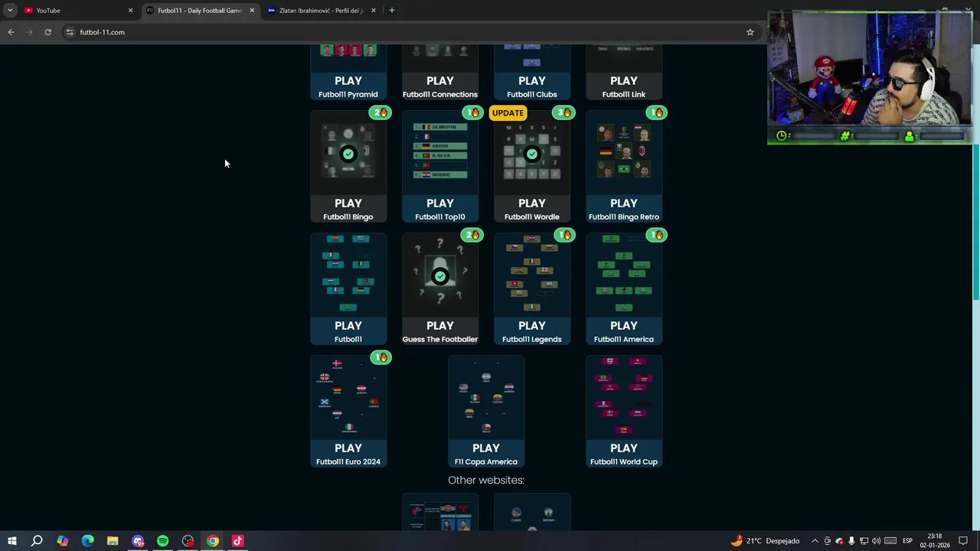Open the Futbol11 World Cup game card

[x=624, y=412]
